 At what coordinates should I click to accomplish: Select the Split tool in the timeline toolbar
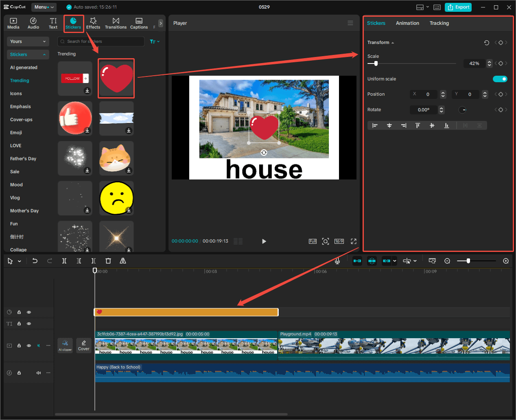(64, 261)
